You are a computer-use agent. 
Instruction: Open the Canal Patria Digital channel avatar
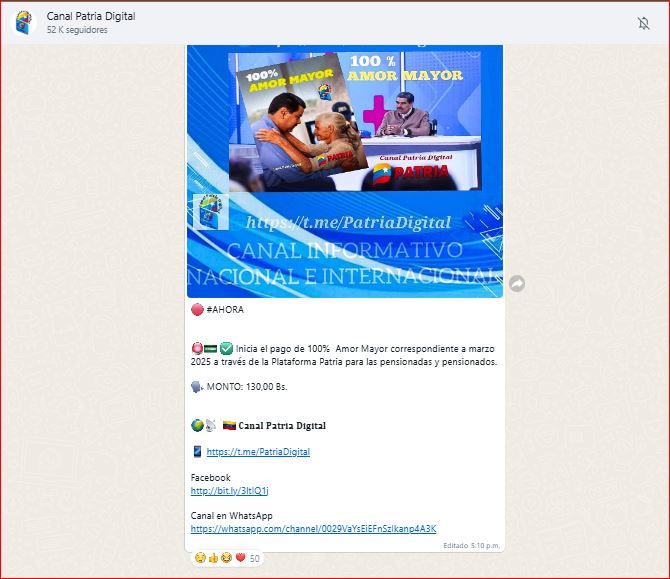[x=24, y=23]
